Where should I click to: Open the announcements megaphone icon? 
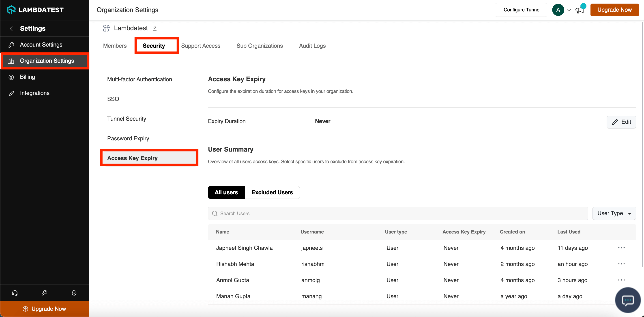pyautogui.click(x=579, y=10)
